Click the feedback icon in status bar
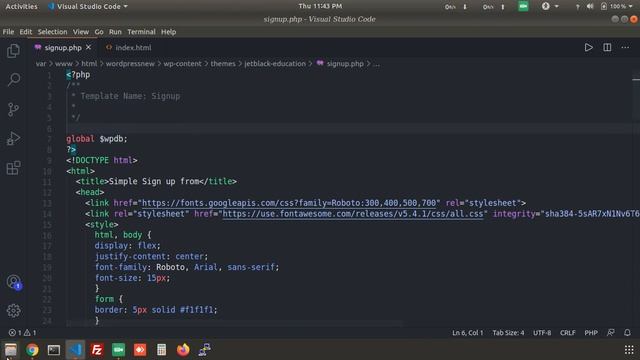Screen dimensions: 640x360 coord(610,333)
